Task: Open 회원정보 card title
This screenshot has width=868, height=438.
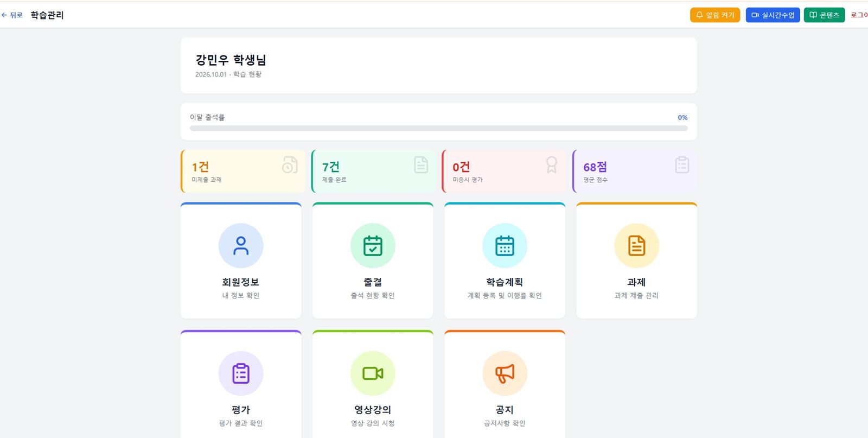Action: (241, 282)
